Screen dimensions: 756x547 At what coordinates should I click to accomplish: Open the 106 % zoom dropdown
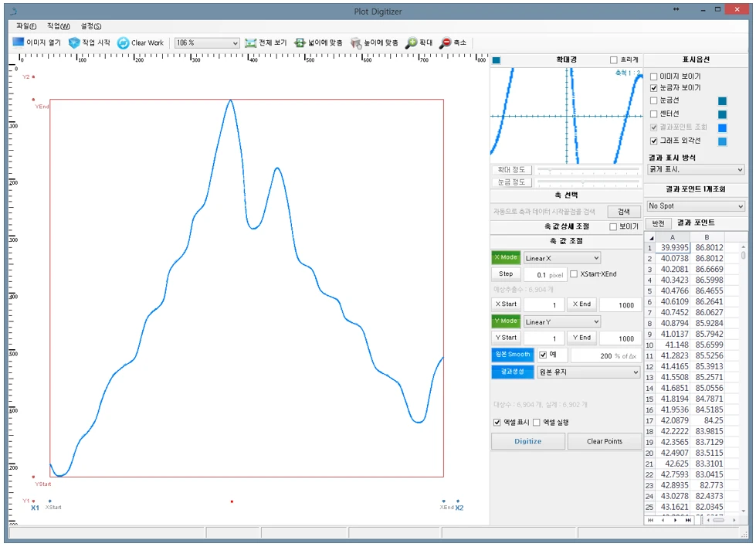207,43
